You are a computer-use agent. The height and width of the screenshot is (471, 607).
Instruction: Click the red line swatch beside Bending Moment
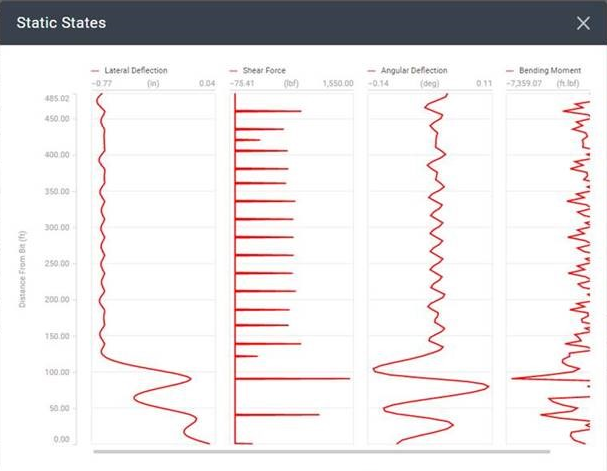click(511, 71)
